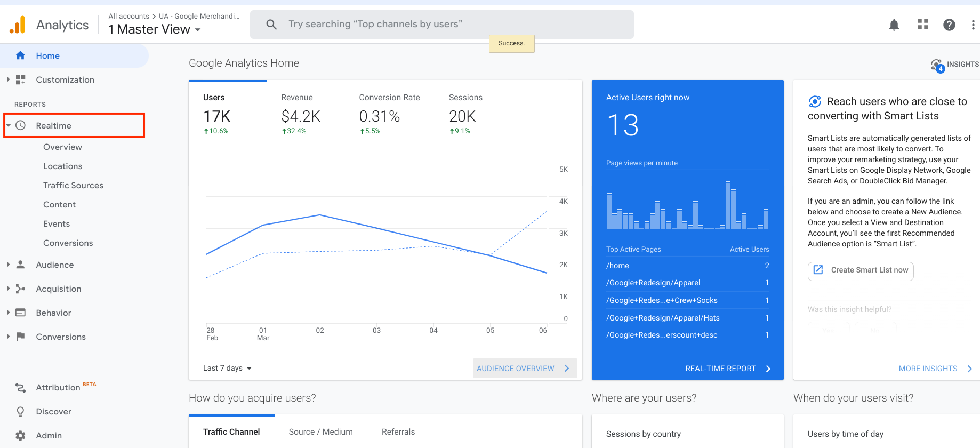Select the Conversion Rate metric tab

pyautogui.click(x=389, y=114)
